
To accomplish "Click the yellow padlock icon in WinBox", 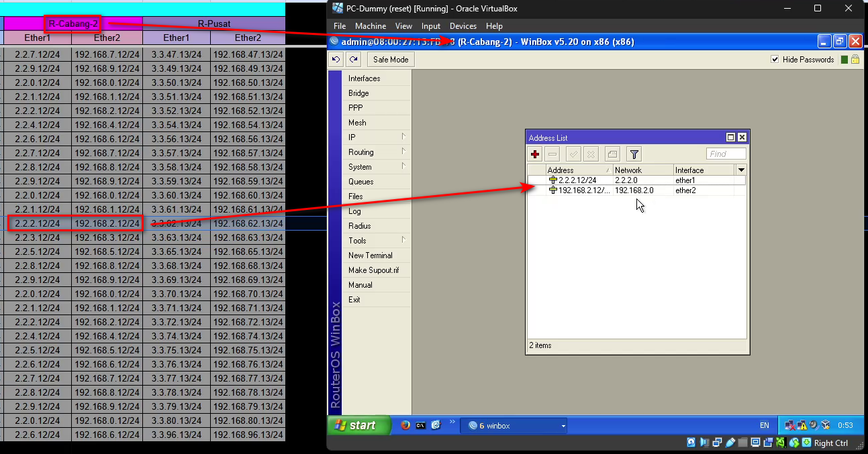I will click(x=855, y=60).
